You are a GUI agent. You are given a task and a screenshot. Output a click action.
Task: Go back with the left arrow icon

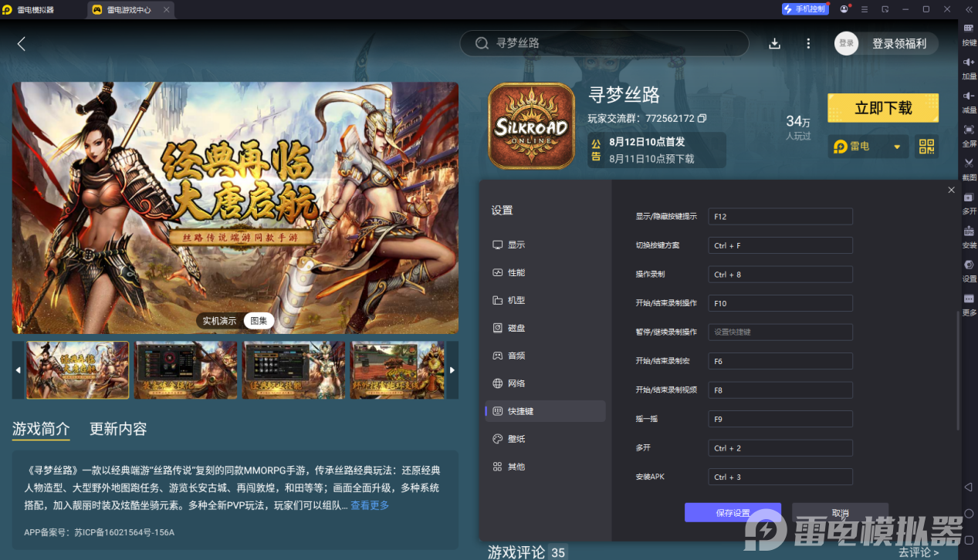22,44
